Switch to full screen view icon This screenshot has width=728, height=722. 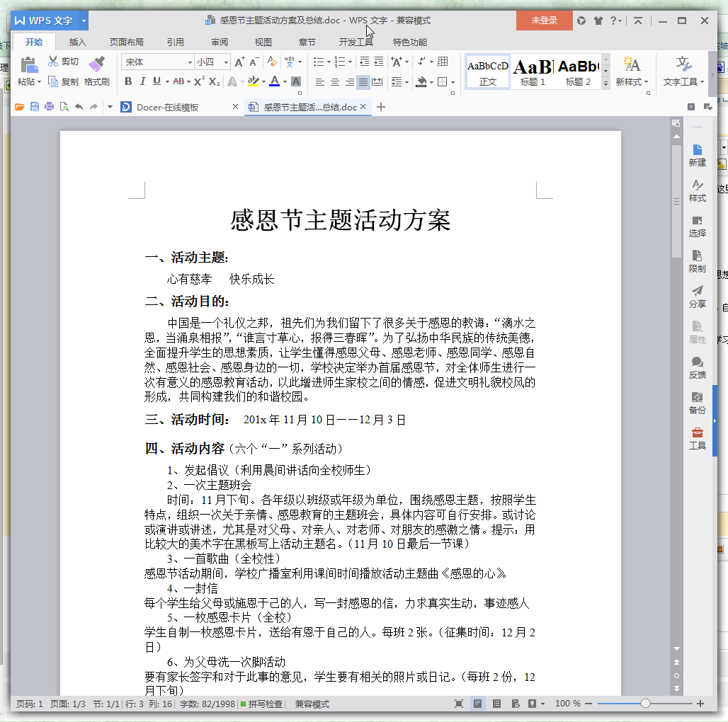(x=459, y=704)
